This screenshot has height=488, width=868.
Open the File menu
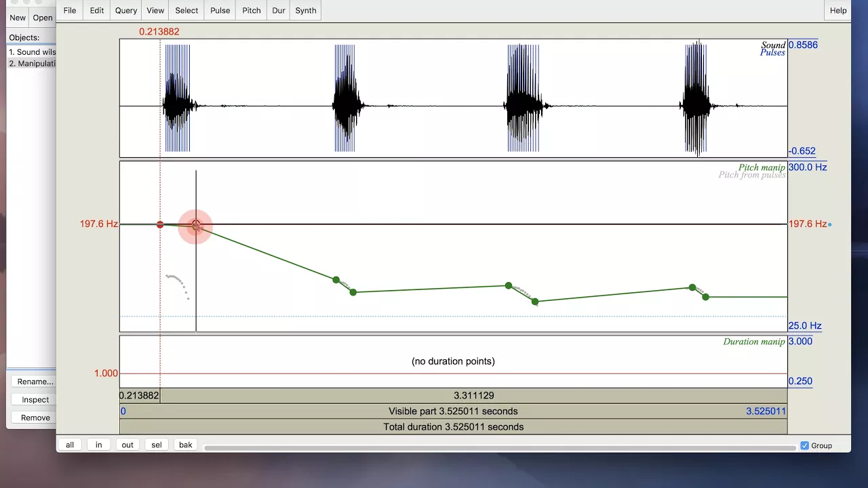pyautogui.click(x=70, y=10)
